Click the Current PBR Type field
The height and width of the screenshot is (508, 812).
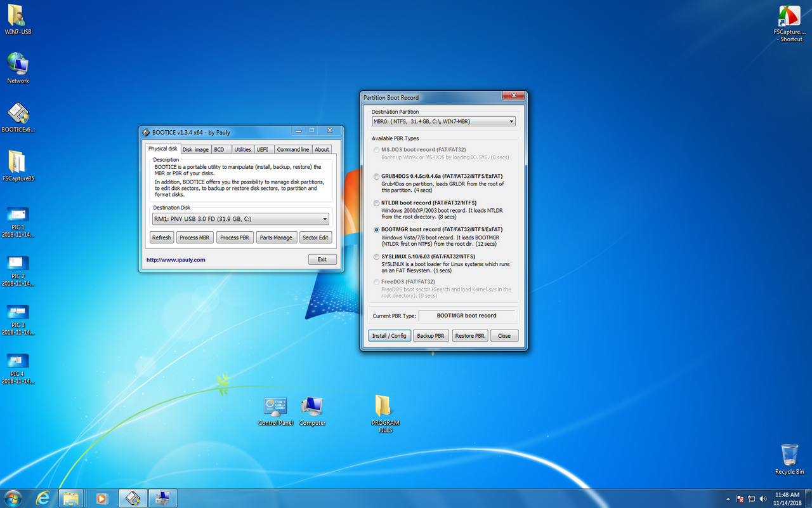(x=467, y=316)
